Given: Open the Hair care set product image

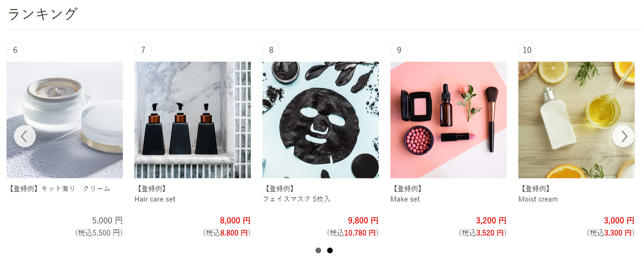Looking at the screenshot, I should click(193, 120).
